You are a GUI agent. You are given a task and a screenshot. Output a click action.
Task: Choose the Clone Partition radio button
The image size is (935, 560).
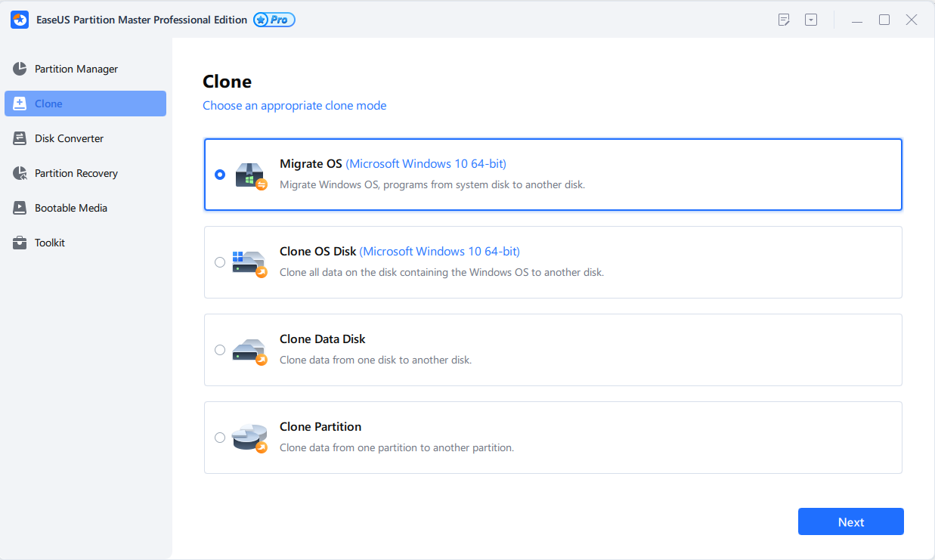220,438
